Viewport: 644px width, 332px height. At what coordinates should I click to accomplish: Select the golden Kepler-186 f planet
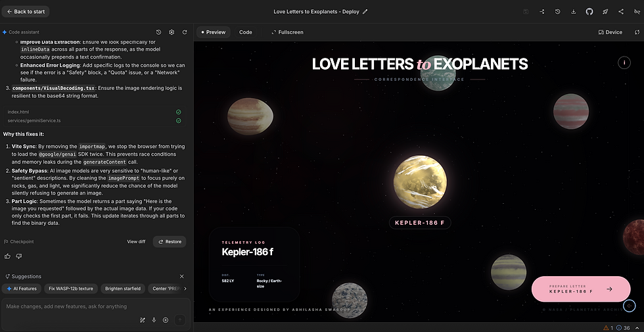pyautogui.click(x=420, y=182)
